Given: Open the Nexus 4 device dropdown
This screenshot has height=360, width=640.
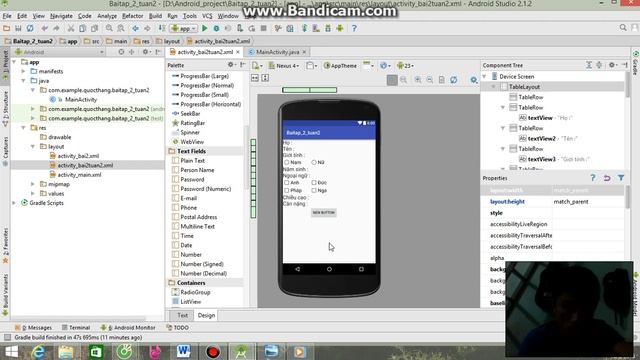Looking at the screenshot, I should 284,65.
